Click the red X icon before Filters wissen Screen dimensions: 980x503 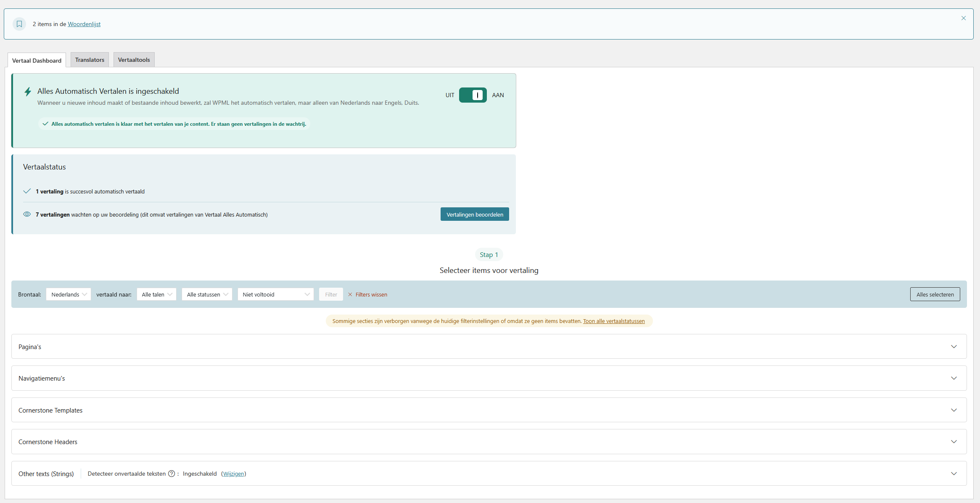pyautogui.click(x=350, y=294)
